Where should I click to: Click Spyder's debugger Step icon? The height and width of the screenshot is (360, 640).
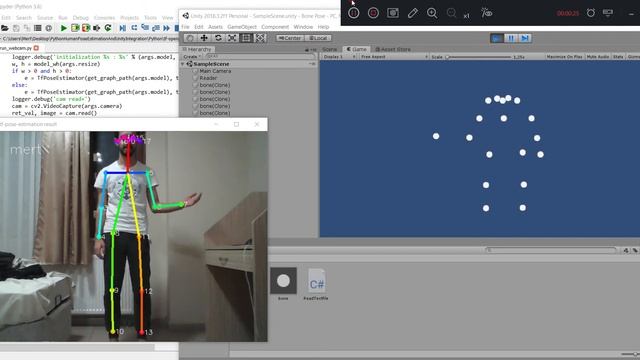(134, 28)
